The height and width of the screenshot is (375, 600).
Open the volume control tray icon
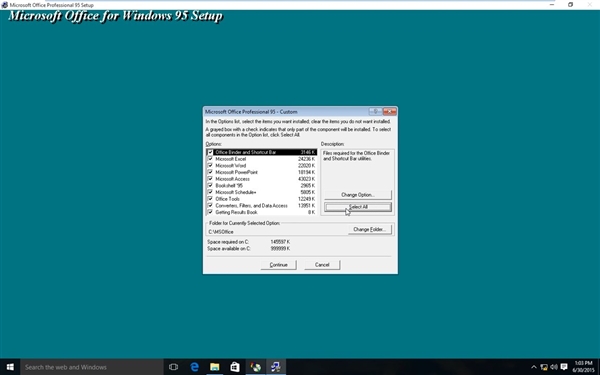[554, 367]
